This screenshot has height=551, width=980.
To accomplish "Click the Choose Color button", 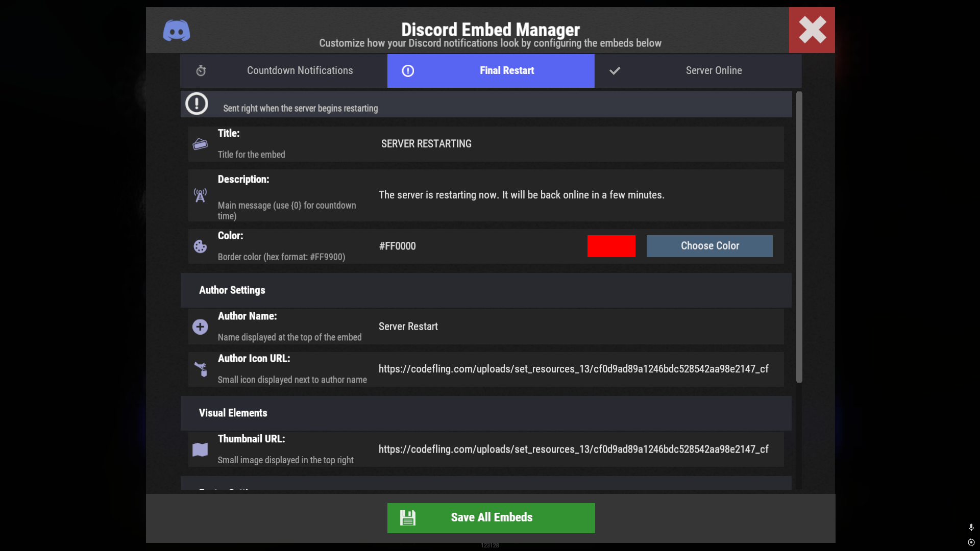I will click(x=709, y=246).
